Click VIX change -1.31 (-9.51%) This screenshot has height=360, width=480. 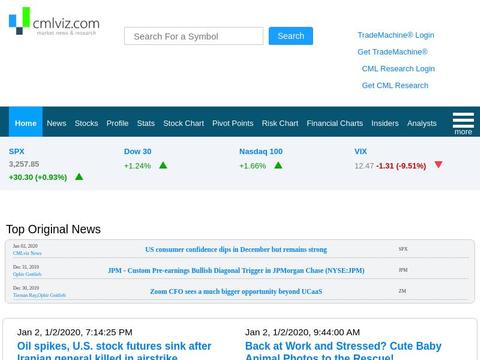coord(401,166)
